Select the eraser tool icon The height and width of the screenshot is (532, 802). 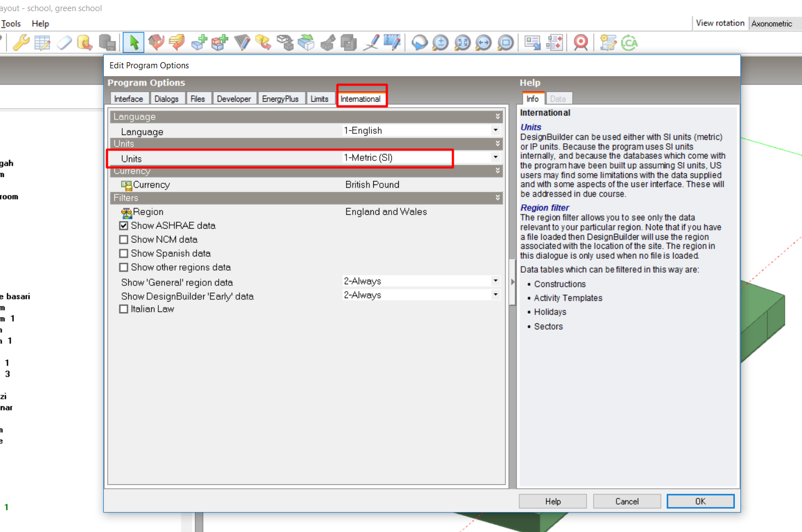(x=64, y=43)
